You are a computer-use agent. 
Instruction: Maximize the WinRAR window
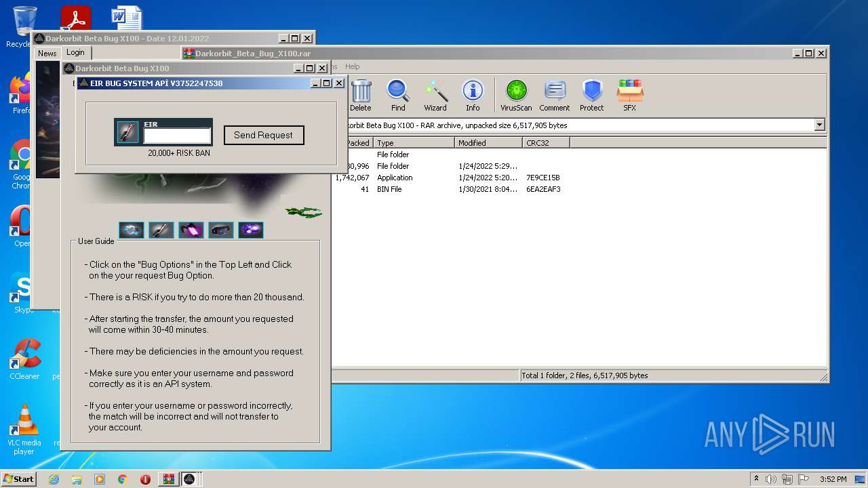[x=809, y=53]
